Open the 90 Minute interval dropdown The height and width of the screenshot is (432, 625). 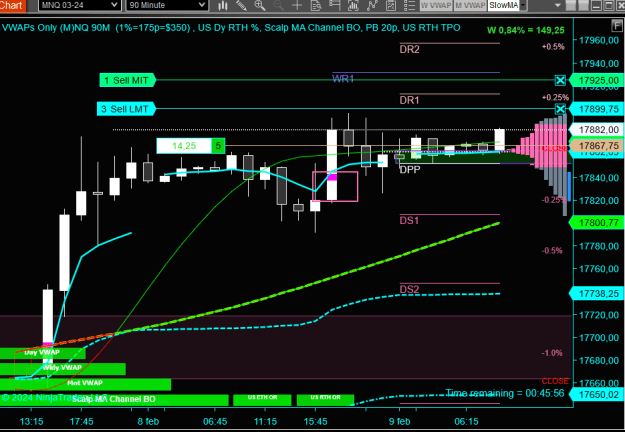click(167, 5)
